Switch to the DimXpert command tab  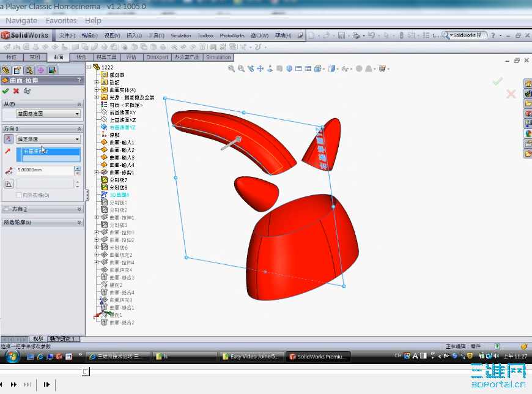click(x=157, y=57)
